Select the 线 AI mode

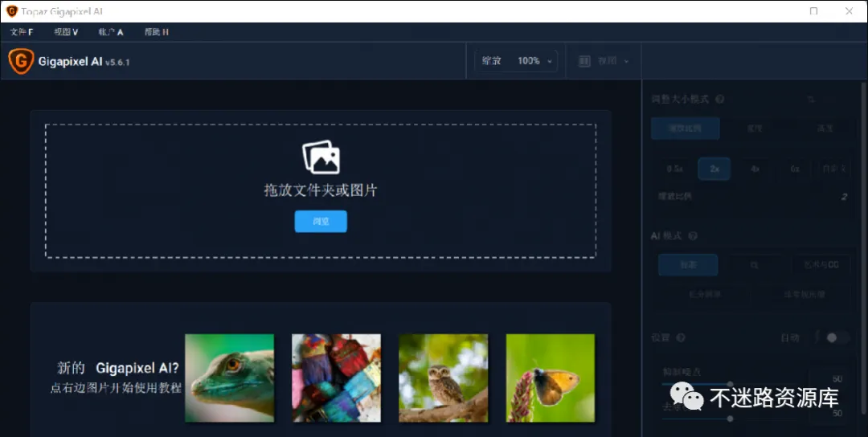[754, 265]
